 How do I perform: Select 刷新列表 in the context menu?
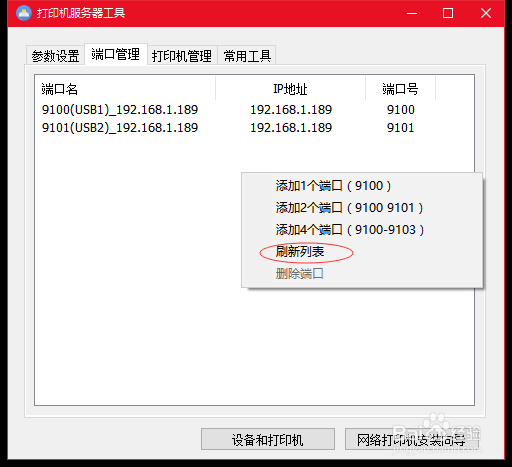click(x=362, y=252)
